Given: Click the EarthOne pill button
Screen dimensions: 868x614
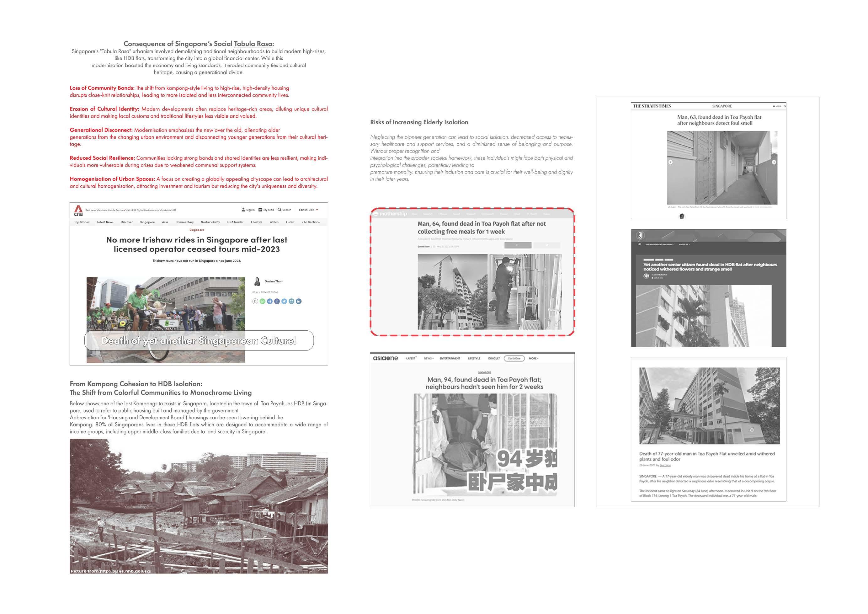Looking at the screenshot, I should [514, 358].
